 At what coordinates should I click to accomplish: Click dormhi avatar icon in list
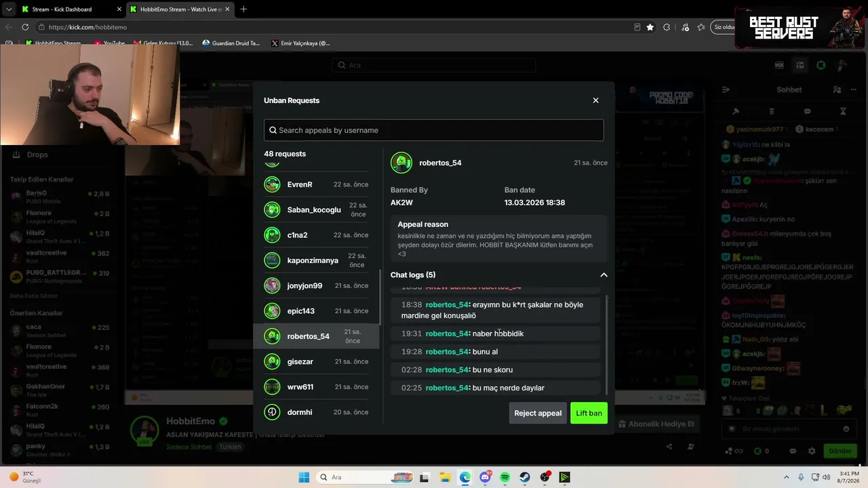272,412
